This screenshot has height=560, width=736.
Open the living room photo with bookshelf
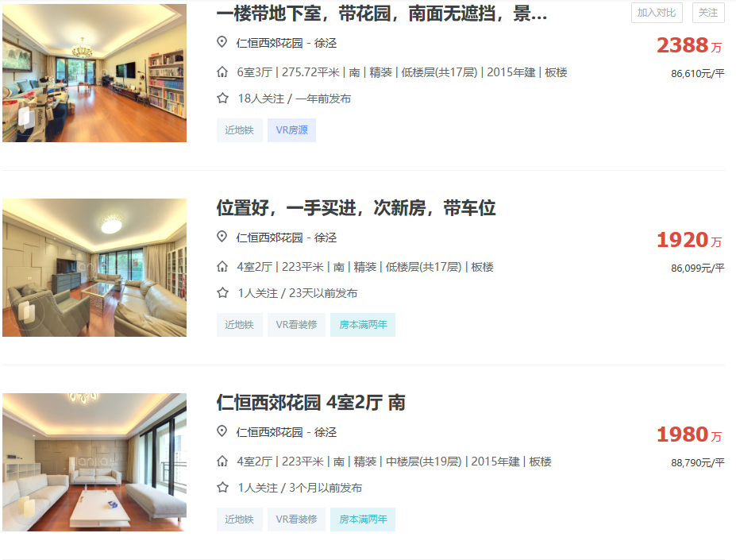tap(94, 73)
